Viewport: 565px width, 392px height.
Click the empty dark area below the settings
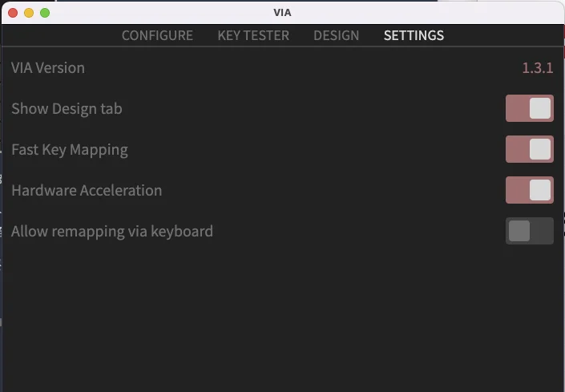280,321
